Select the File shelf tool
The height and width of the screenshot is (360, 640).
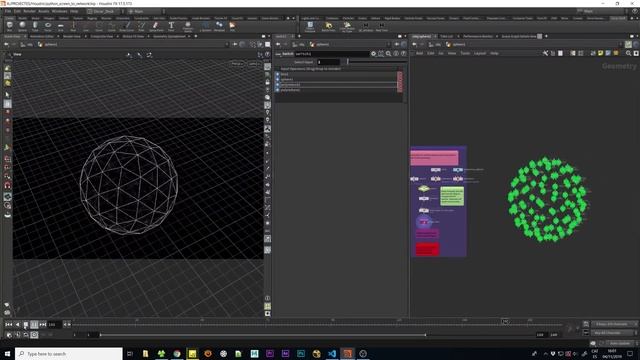pos(232,27)
